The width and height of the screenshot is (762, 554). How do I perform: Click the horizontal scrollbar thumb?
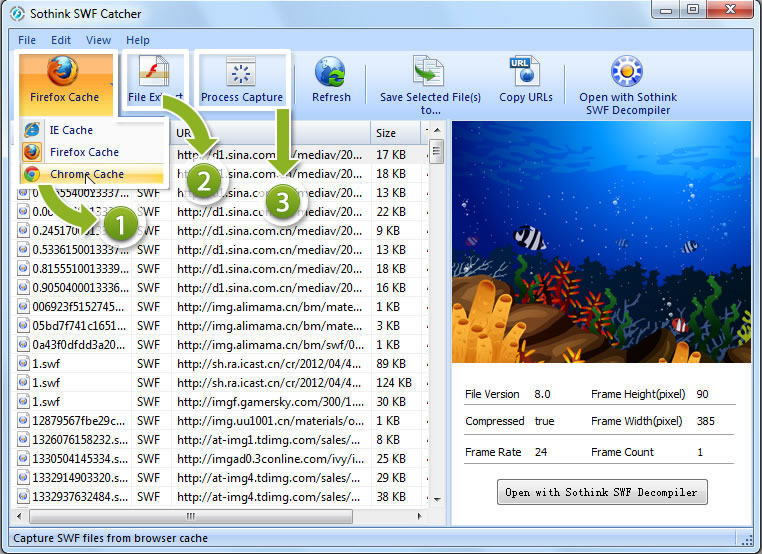pos(191,516)
